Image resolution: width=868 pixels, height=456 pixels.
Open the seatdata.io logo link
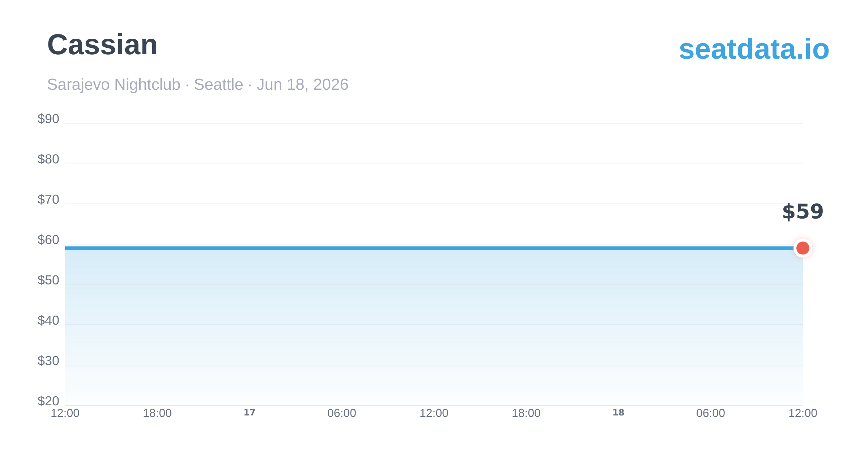coord(754,49)
